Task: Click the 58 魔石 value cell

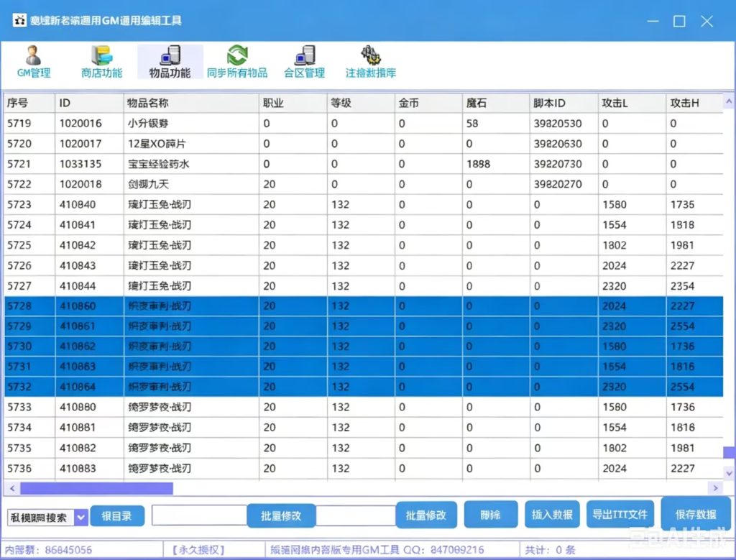Action: [496, 124]
